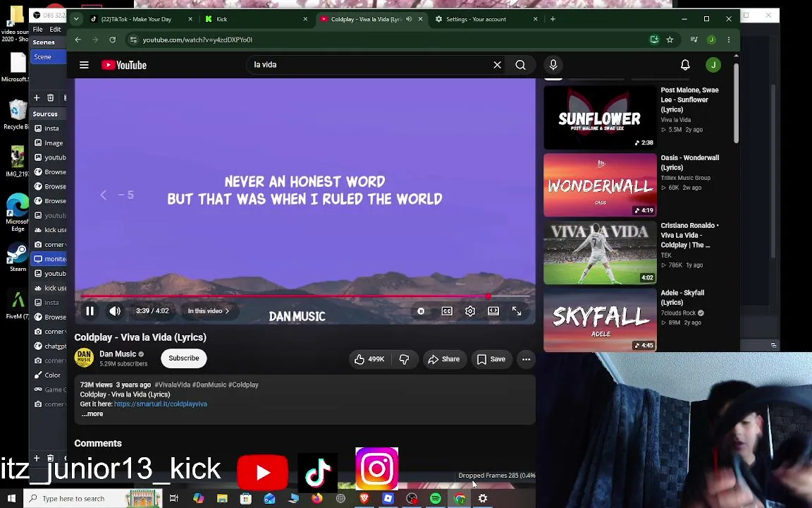Close the Kick browser tab
The width and height of the screenshot is (812, 508).
305,19
